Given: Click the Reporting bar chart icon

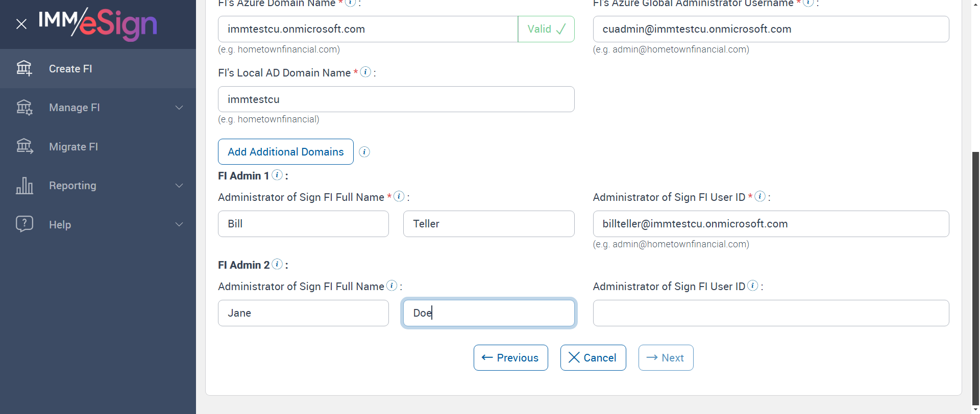Looking at the screenshot, I should tap(24, 186).
